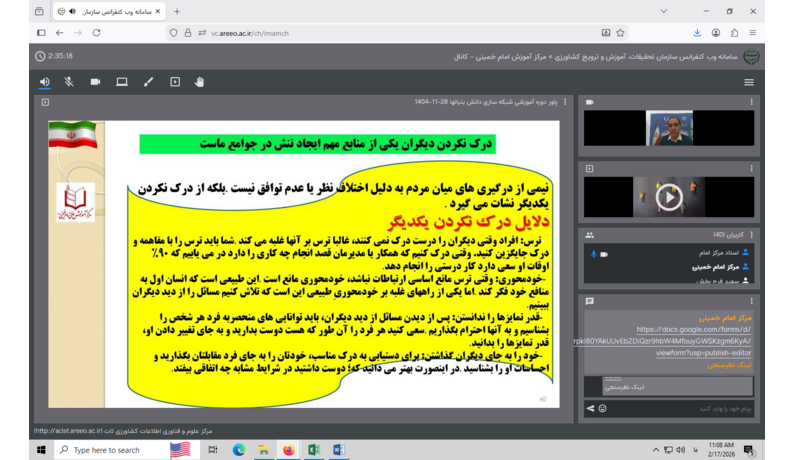The width and height of the screenshot is (795, 460).
Task: Click the chat bubble panel icon
Action: [x=590, y=301]
